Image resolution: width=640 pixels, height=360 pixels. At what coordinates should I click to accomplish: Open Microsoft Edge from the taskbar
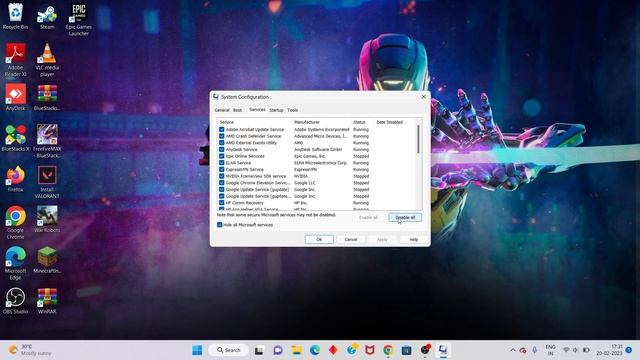click(x=315, y=350)
